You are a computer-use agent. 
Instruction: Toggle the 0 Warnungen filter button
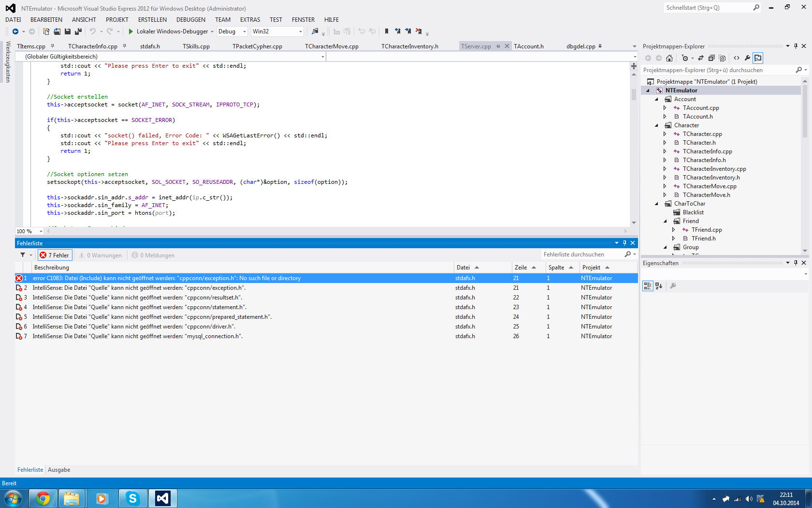point(101,255)
